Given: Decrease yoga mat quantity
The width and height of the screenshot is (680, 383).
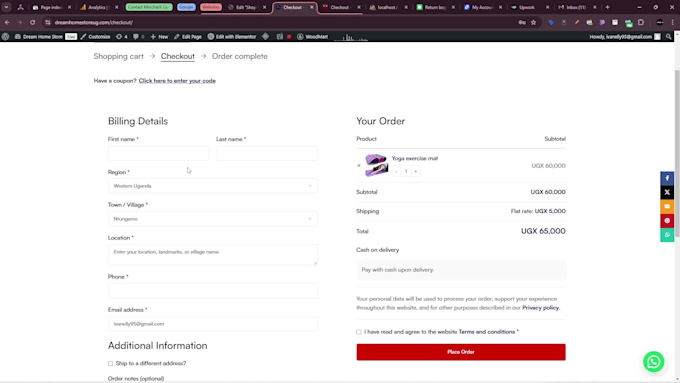Looking at the screenshot, I should 396,171.
